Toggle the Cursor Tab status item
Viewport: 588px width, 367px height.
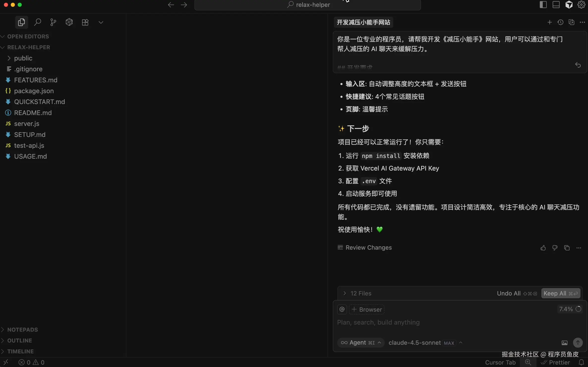click(x=500, y=362)
